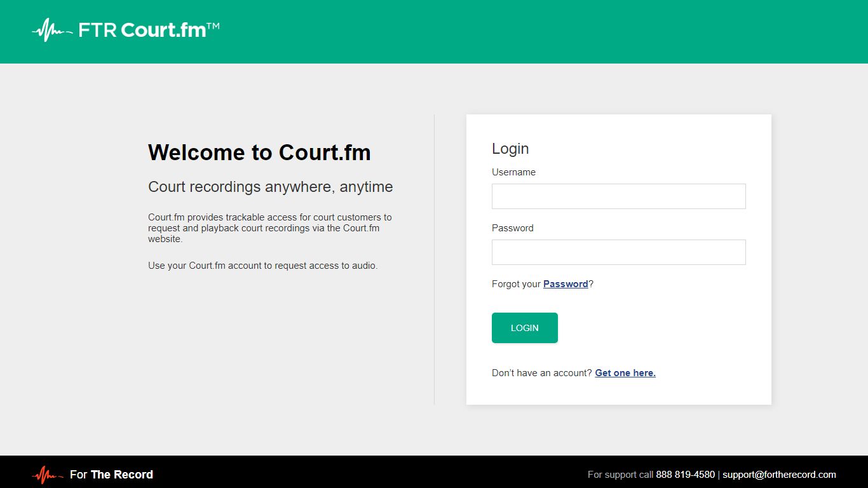Click the 'Welcome to Court.fm' heading
This screenshot has height=488, width=868.
click(x=259, y=152)
